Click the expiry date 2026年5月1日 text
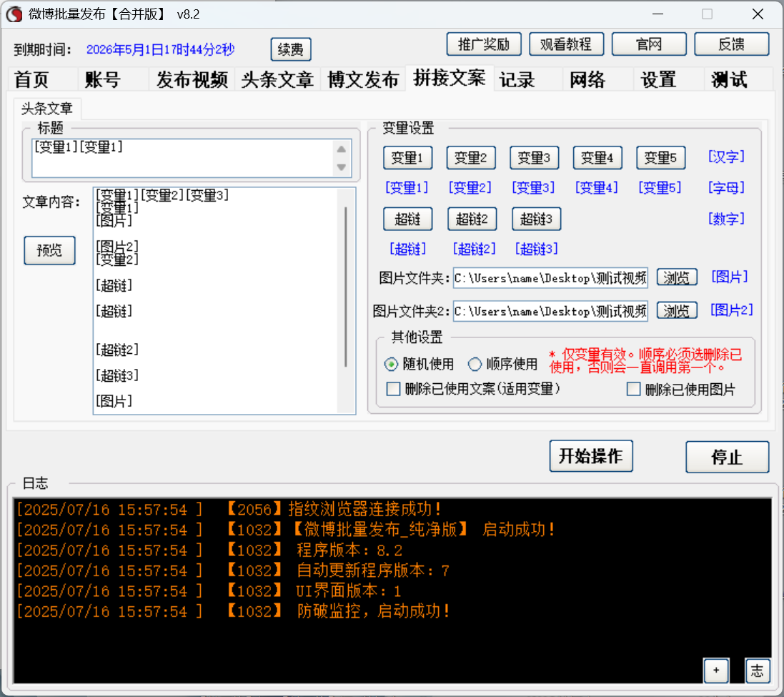This screenshot has width=784, height=697. point(161,49)
